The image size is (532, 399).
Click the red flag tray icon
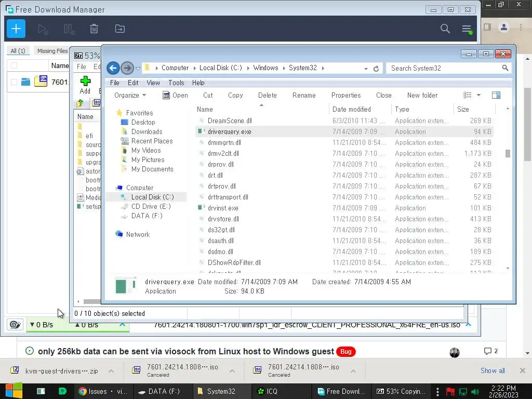pos(450,392)
